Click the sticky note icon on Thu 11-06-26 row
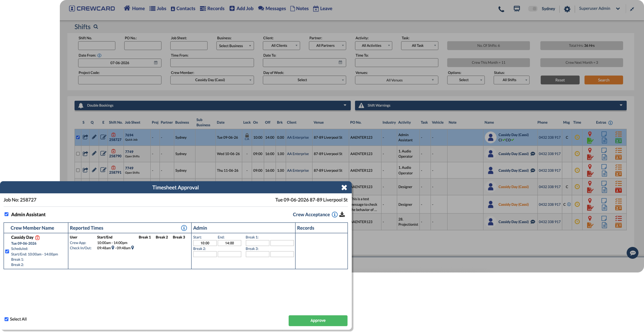The image size is (644, 332). [604, 167]
